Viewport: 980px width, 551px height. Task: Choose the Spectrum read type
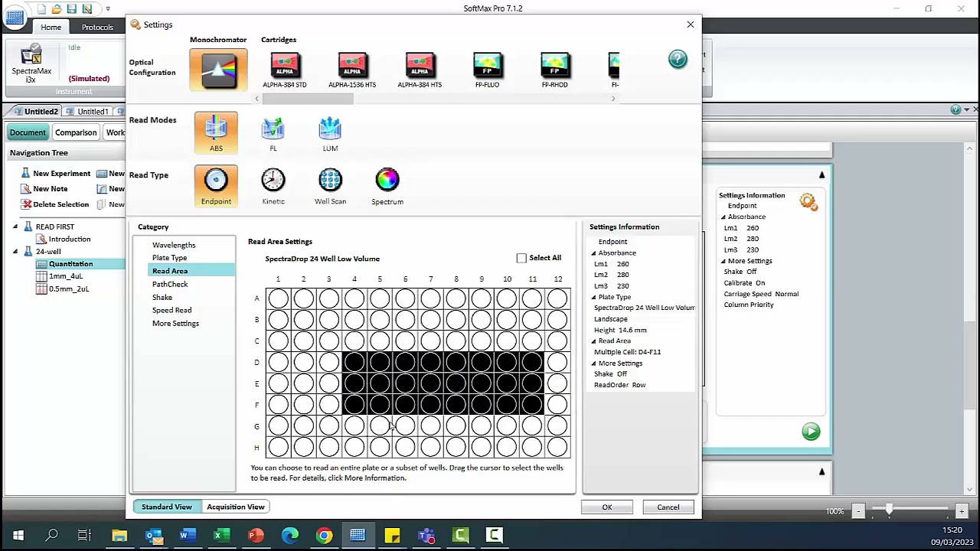[387, 186]
